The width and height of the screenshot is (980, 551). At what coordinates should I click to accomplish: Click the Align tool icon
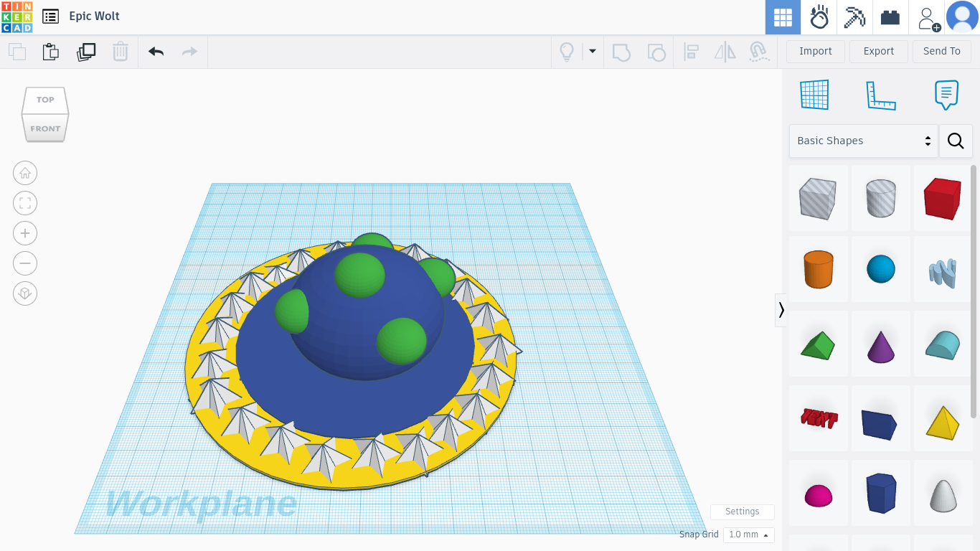tap(691, 52)
